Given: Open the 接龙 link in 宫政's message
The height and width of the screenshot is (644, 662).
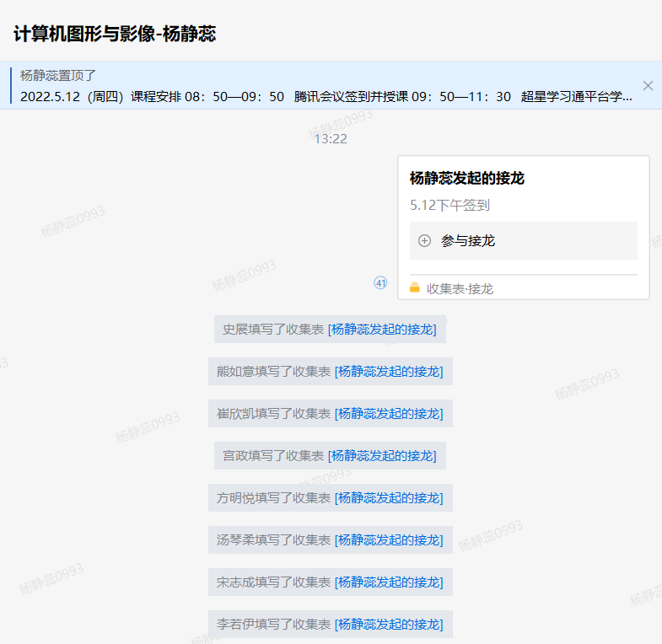Looking at the screenshot, I should pyautogui.click(x=382, y=456).
